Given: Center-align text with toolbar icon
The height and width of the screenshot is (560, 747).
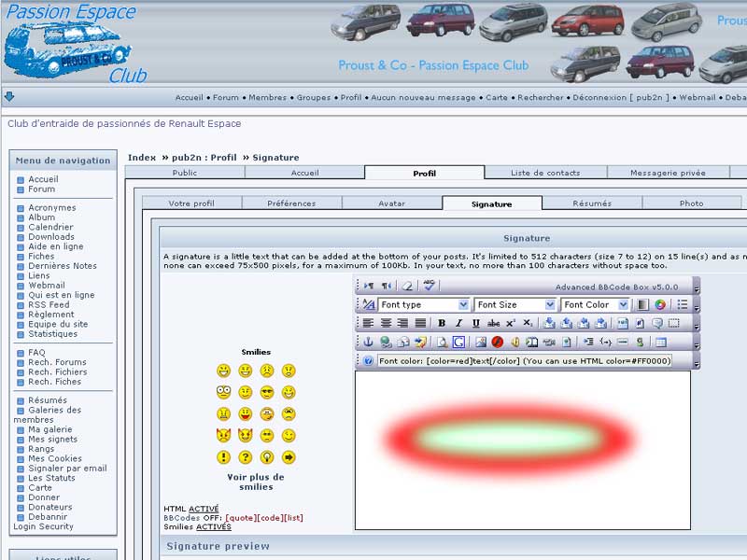Looking at the screenshot, I should pos(386,323).
